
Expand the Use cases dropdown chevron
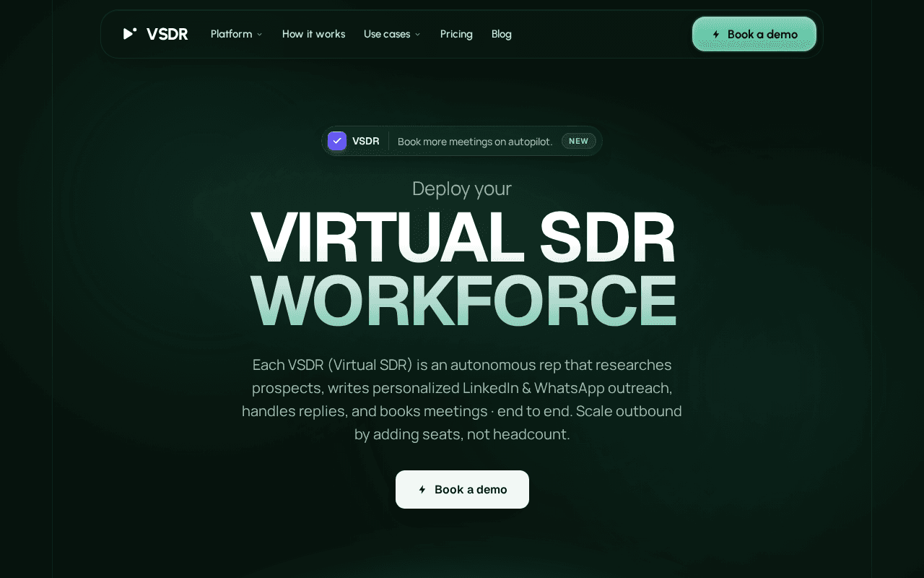pyautogui.click(x=417, y=35)
